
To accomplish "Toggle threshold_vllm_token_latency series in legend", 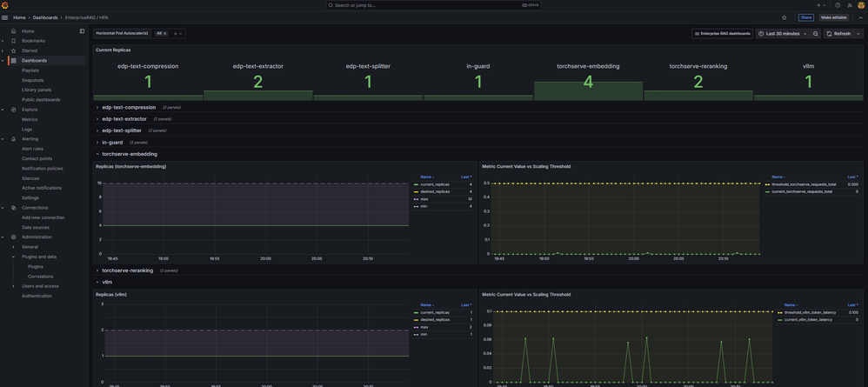I will [809, 312].
